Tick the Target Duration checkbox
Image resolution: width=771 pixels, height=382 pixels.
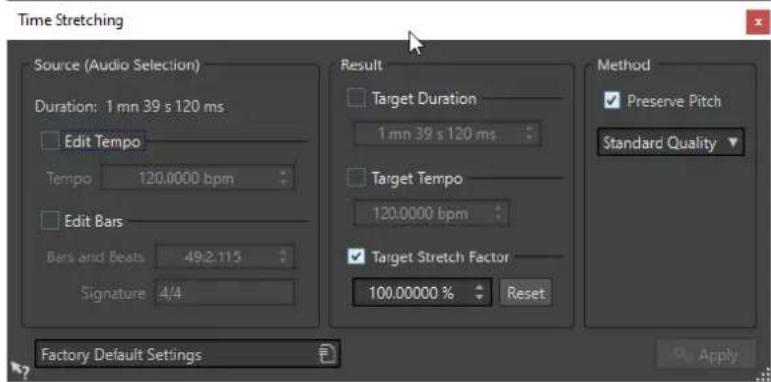click(356, 98)
